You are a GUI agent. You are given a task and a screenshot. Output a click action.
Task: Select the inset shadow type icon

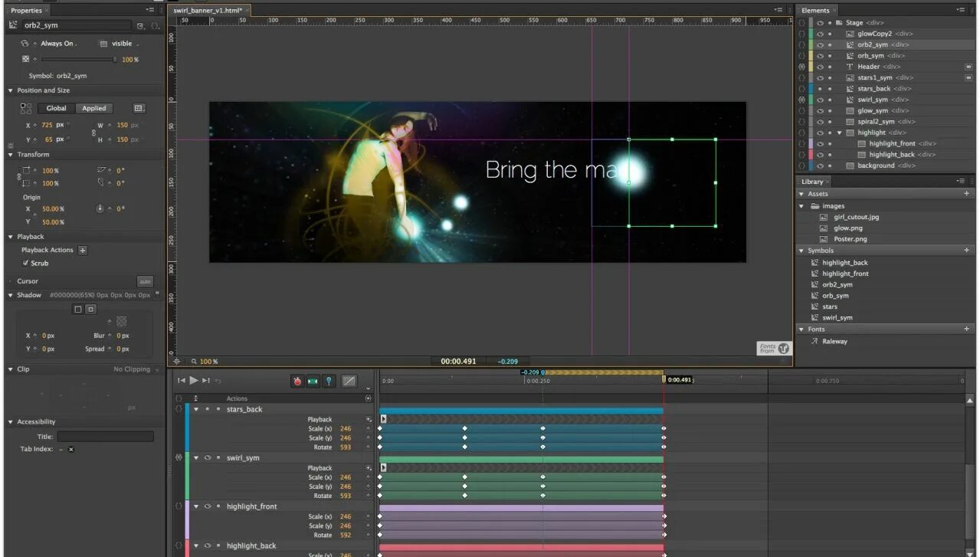coord(90,310)
